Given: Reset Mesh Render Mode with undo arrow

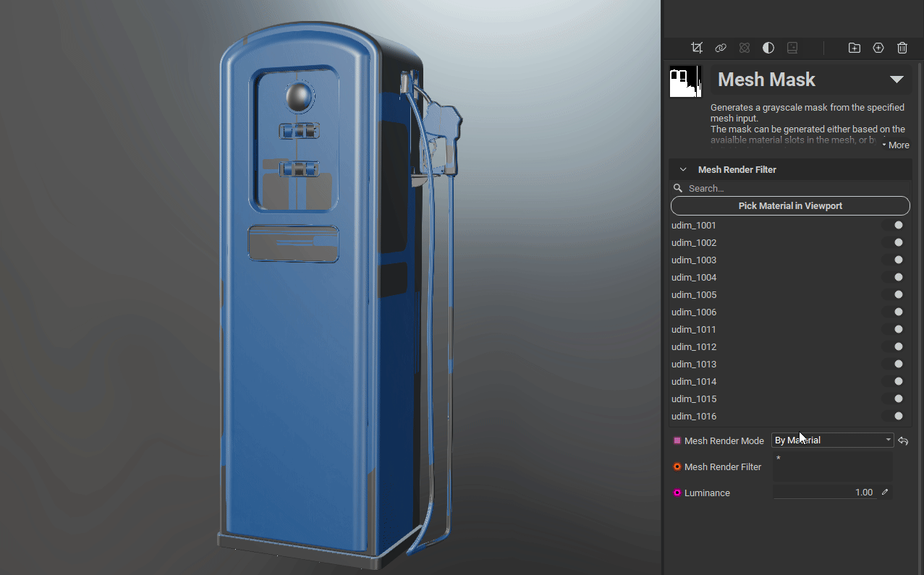Looking at the screenshot, I should 903,440.
